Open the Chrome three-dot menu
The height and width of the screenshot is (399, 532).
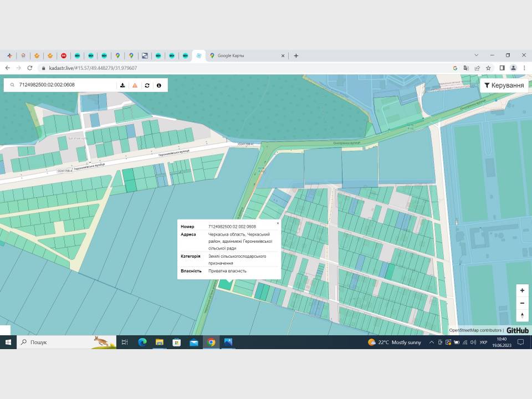click(524, 68)
